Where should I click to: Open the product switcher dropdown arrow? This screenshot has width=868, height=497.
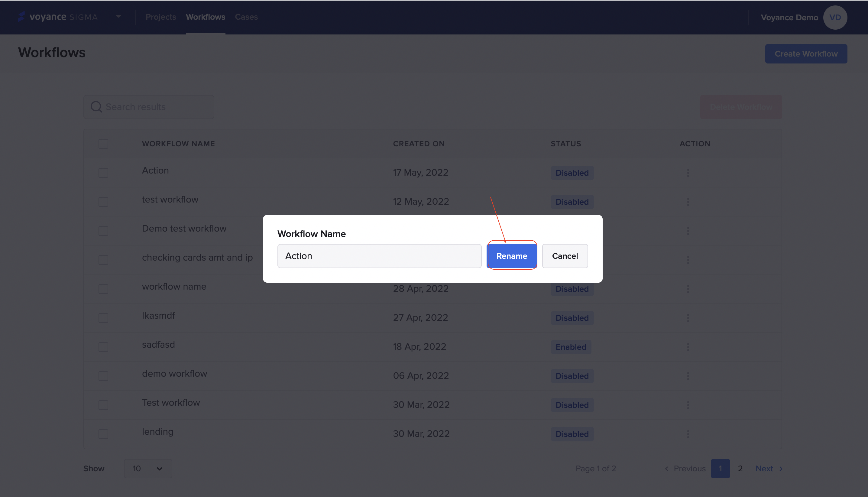coord(118,16)
